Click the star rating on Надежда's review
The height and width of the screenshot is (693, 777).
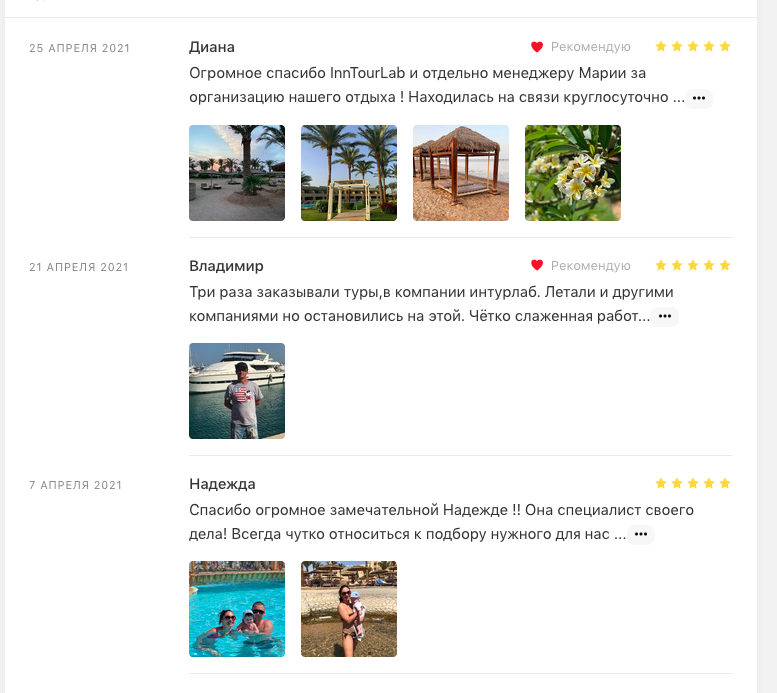693,483
